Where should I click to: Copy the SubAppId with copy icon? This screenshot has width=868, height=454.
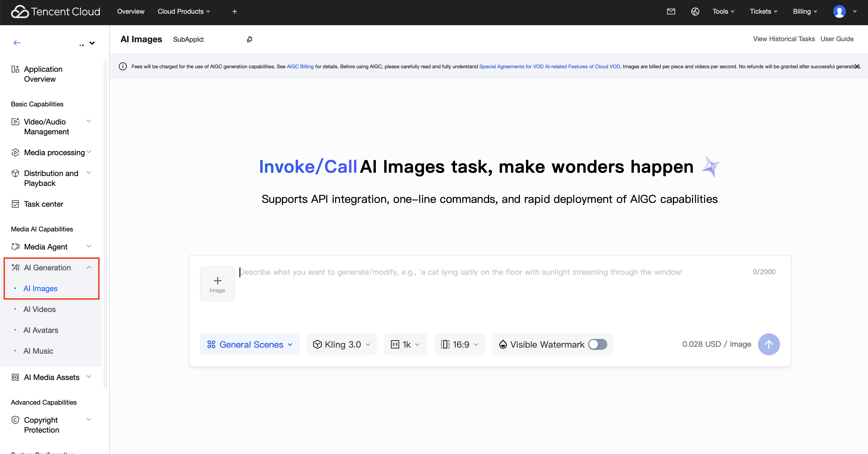[249, 39]
